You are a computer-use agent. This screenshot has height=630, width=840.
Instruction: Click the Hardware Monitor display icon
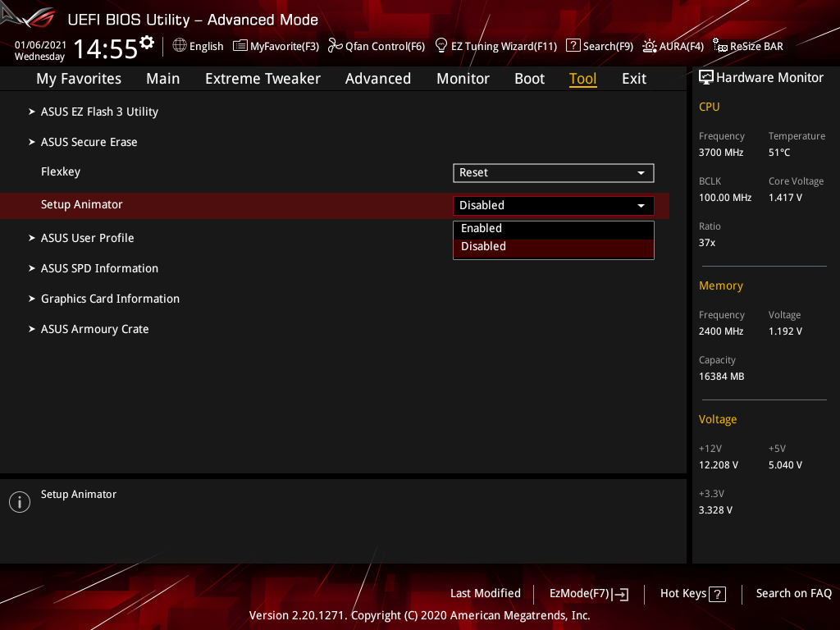[706, 78]
